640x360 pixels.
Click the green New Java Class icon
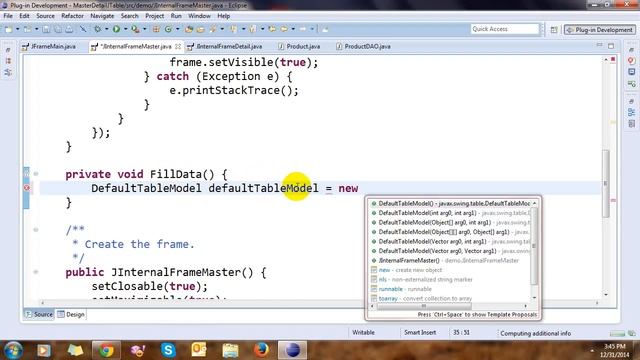pos(168,29)
